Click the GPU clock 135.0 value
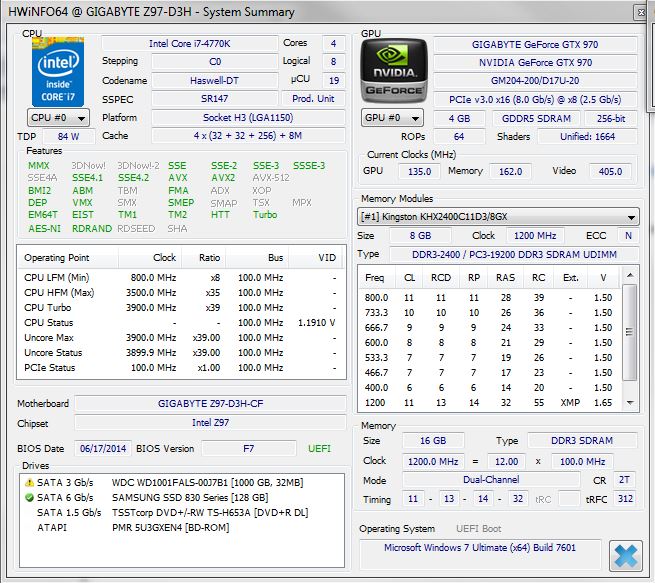This screenshot has width=655, height=583. pyautogui.click(x=419, y=172)
